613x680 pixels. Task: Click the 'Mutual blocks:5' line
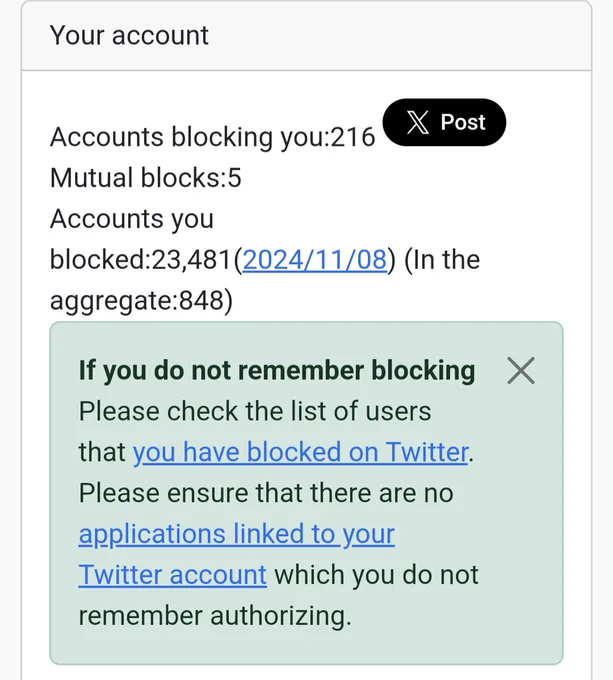(146, 178)
